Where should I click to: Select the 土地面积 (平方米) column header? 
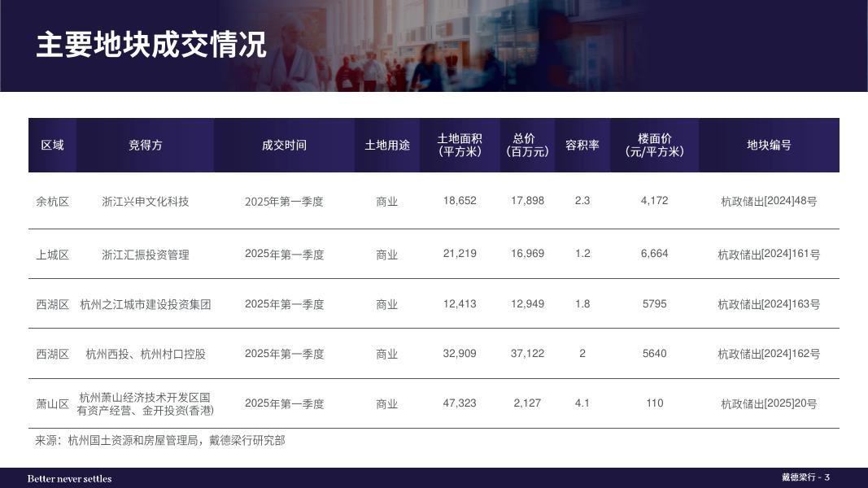tap(460, 145)
